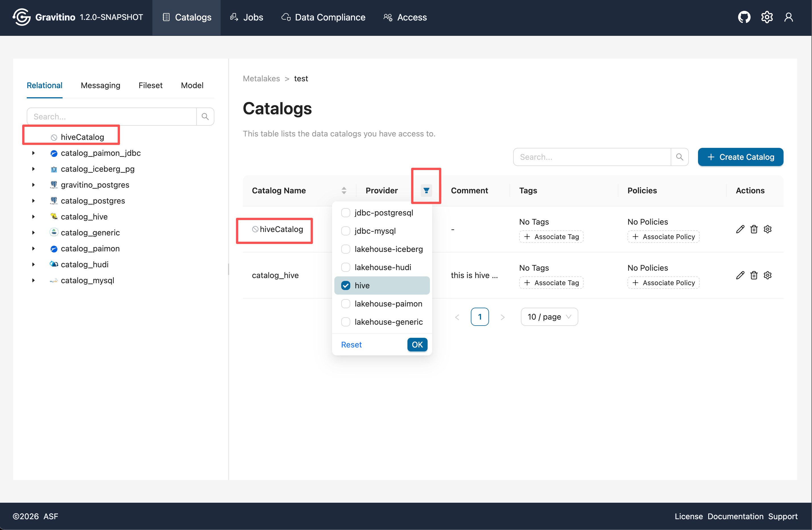The height and width of the screenshot is (530, 812).
Task: Delete hiveCatalog using the trash icon
Action: (x=754, y=229)
